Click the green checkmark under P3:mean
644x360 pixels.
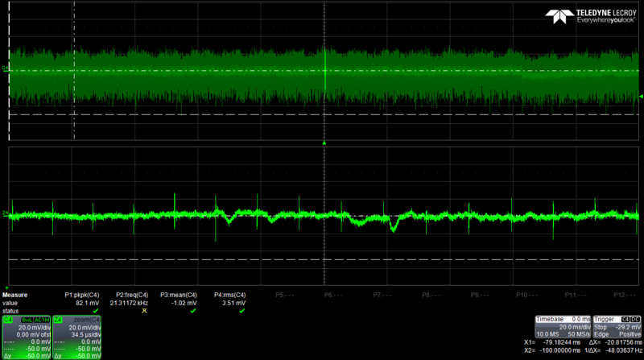tap(193, 310)
